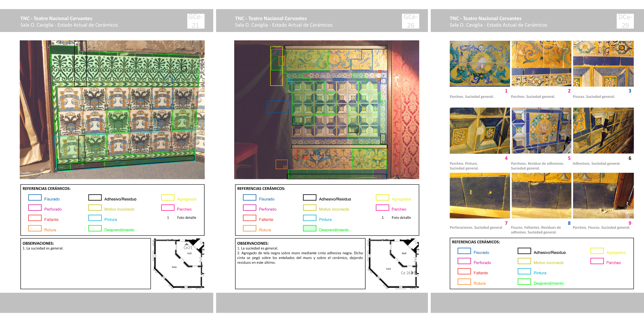The image size is (644, 322).
Task: Click the GCe-26 page code box
Action: [411, 21]
